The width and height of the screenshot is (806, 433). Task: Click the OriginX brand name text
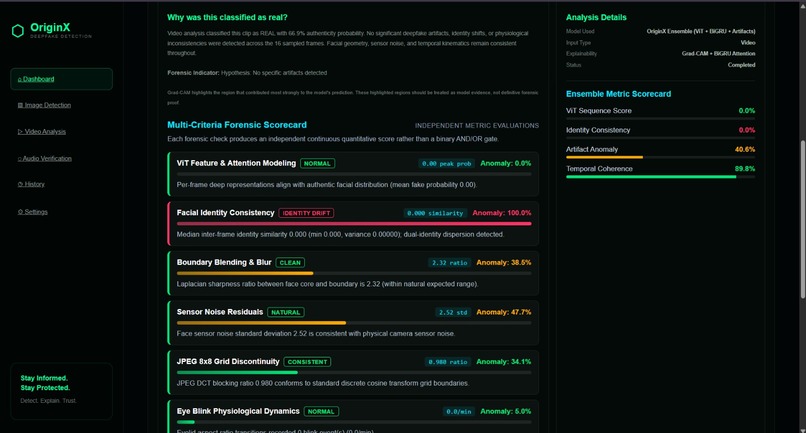click(50, 27)
